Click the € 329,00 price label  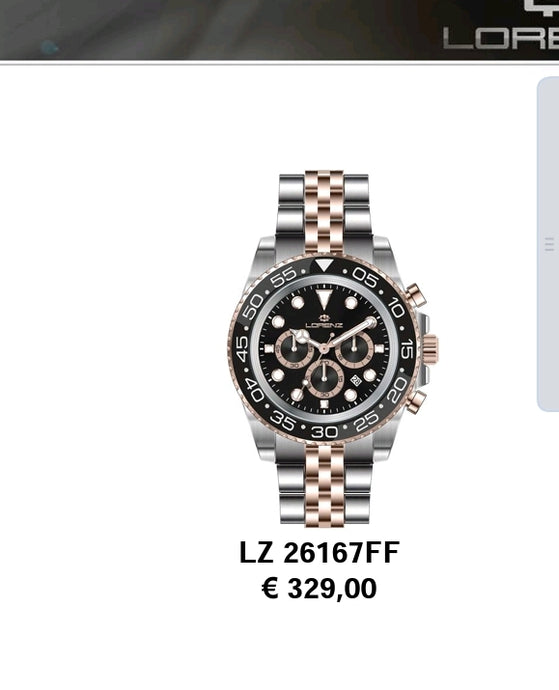pos(320,588)
